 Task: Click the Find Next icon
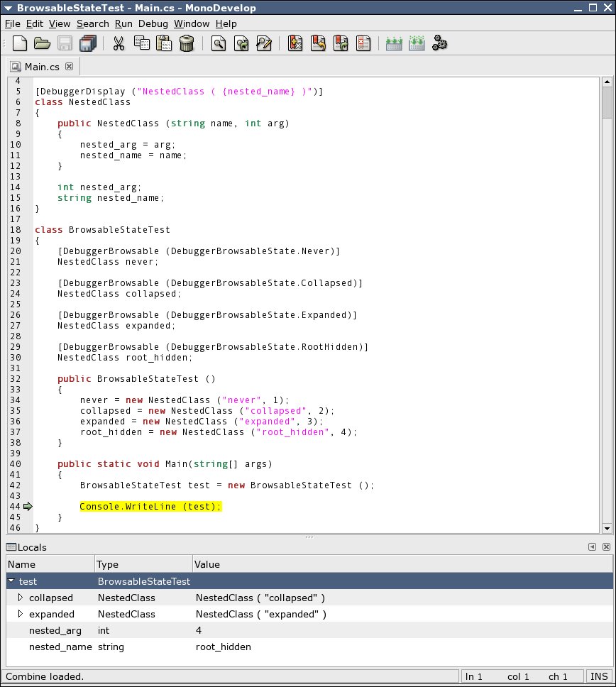coord(241,43)
